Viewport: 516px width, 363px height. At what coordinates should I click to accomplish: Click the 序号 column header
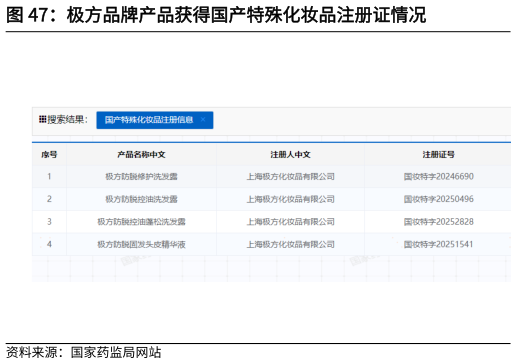[49, 154]
